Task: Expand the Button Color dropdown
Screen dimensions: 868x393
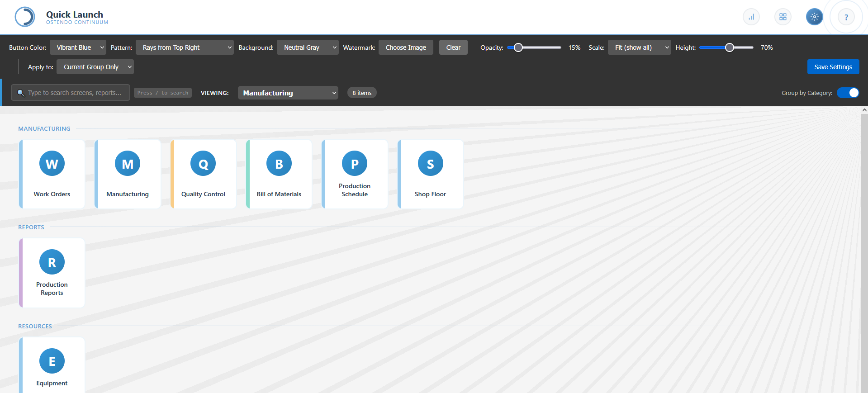Action: pyautogui.click(x=78, y=47)
